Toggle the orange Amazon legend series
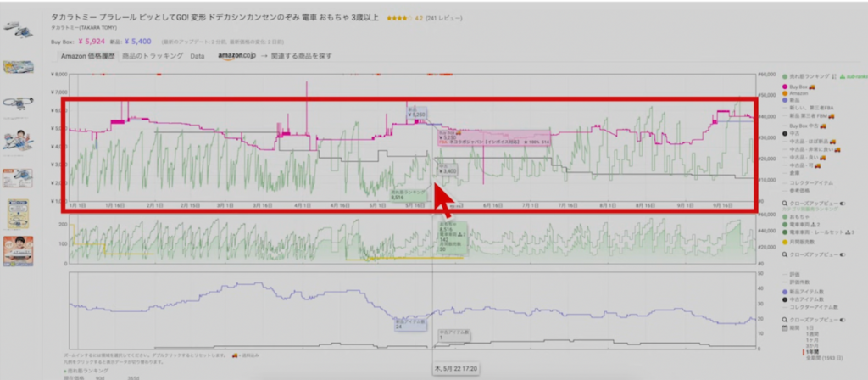The image size is (868, 380). pos(784,93)
